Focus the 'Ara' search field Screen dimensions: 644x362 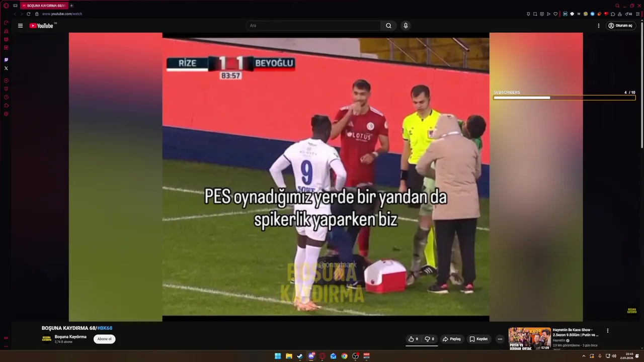(314, 26)
